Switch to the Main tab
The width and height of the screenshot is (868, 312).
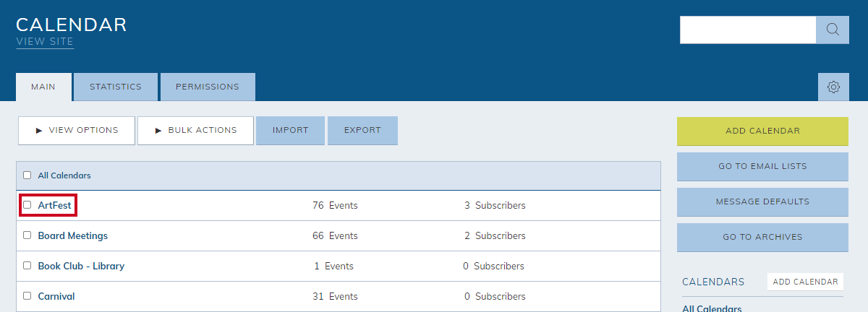click(x=43, y=87)
